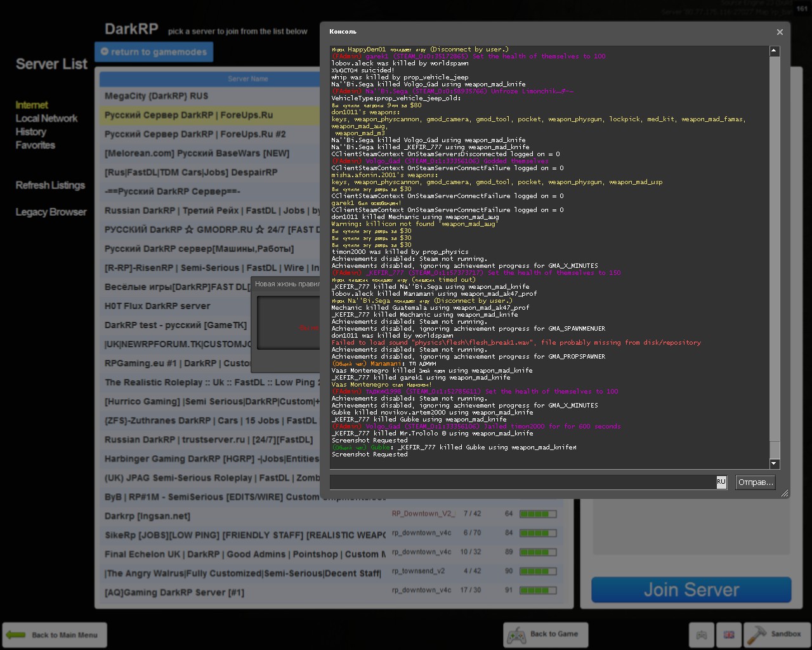
Task: Click the gamepad icon button beside the flag
Action: [x=702, y=634]
